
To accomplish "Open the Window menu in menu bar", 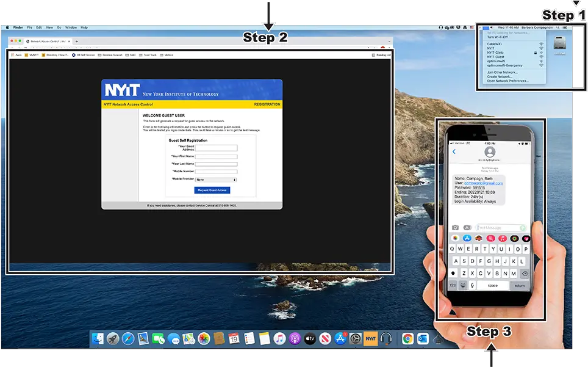I will [x=71, y=27].
